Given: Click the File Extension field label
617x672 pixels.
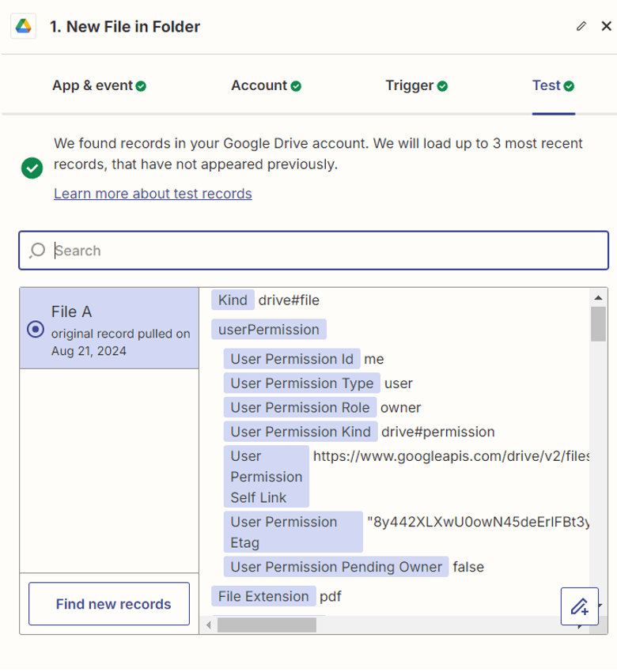Looking at the screenshot, I should [x=263, y=596].
